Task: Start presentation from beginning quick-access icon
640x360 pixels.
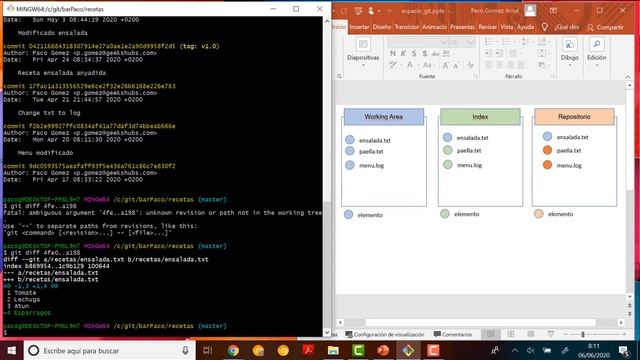Action: pyautogui.click(x=358, y=11)
